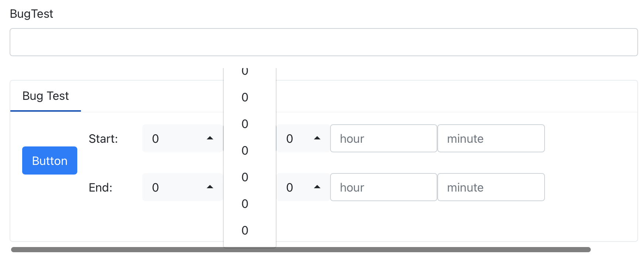Open the Start row's right 0 spinner
Image resolution: width=644 pixels, height=267 pixels.
(x=296, y=138)
